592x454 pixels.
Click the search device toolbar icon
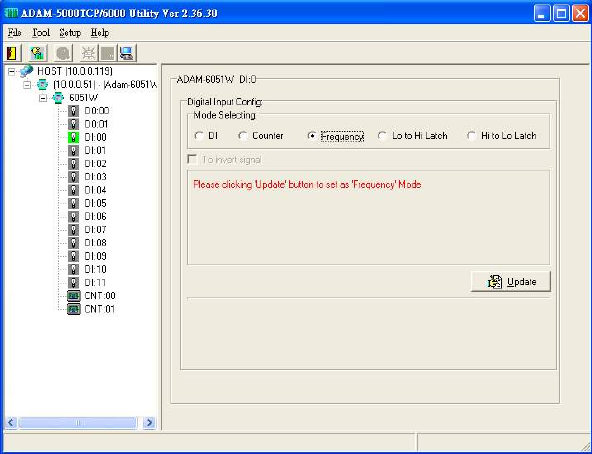click(x=38, y=53)
